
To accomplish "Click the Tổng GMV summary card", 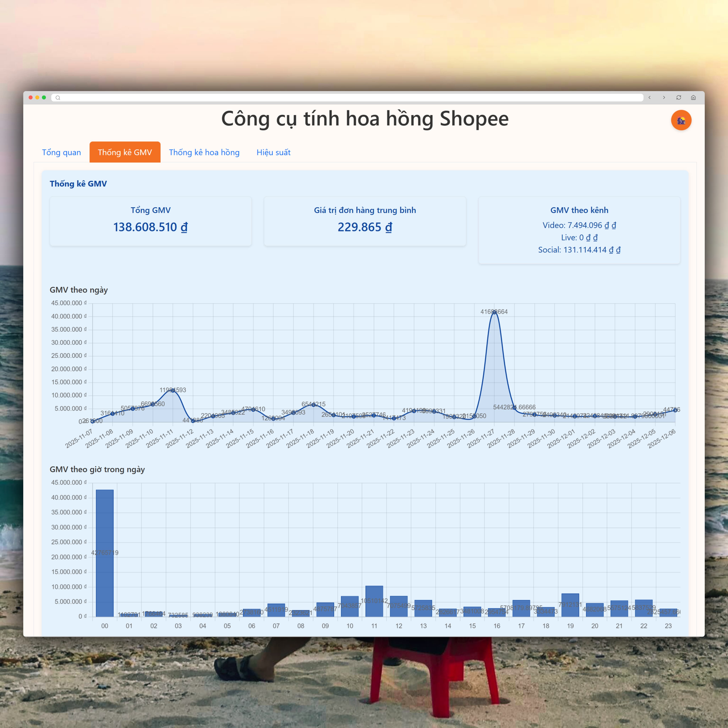I will [150, 221].
